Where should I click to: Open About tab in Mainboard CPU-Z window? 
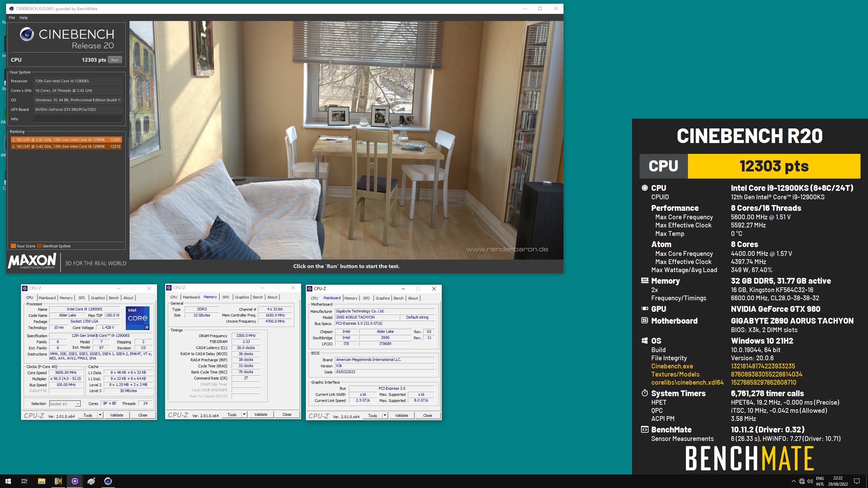click(413, 298)
